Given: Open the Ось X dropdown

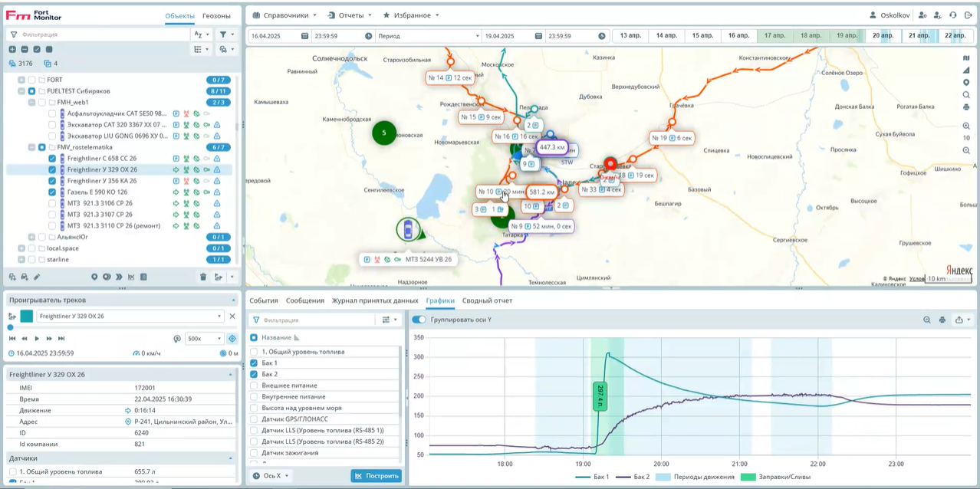Looking at the screenshot, I should (x=271, y=476).
